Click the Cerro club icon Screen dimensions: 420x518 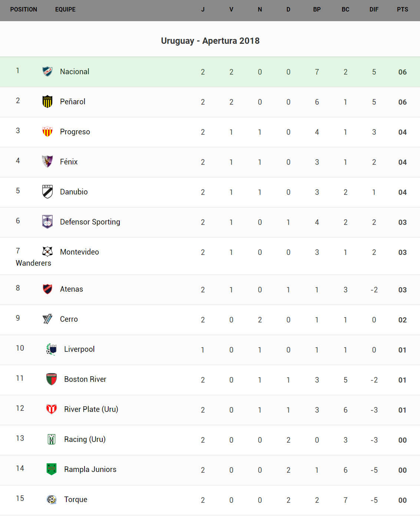click(47, 319)
